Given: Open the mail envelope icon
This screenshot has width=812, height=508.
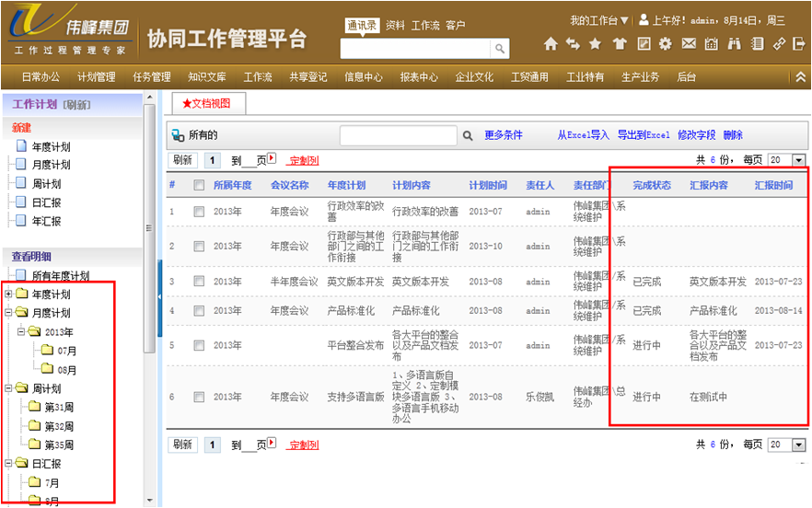Looking at the screenshot, I should click(689, 43).
